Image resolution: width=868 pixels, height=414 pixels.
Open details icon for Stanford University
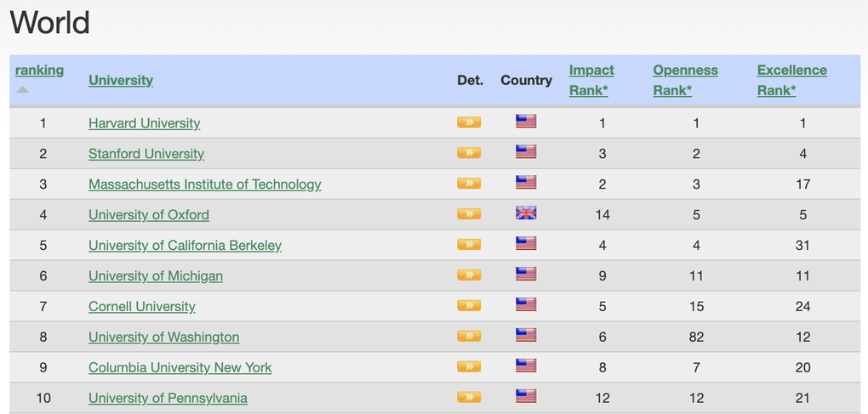click(x=469, y=152)
